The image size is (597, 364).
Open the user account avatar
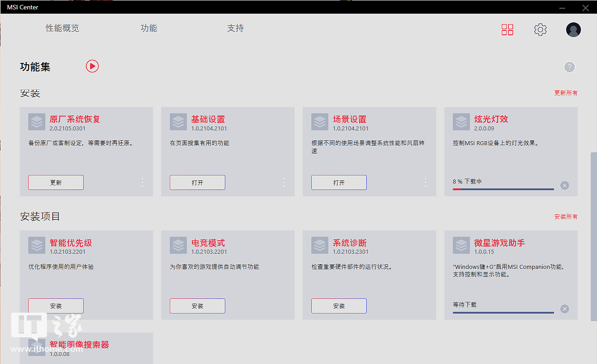573,29
